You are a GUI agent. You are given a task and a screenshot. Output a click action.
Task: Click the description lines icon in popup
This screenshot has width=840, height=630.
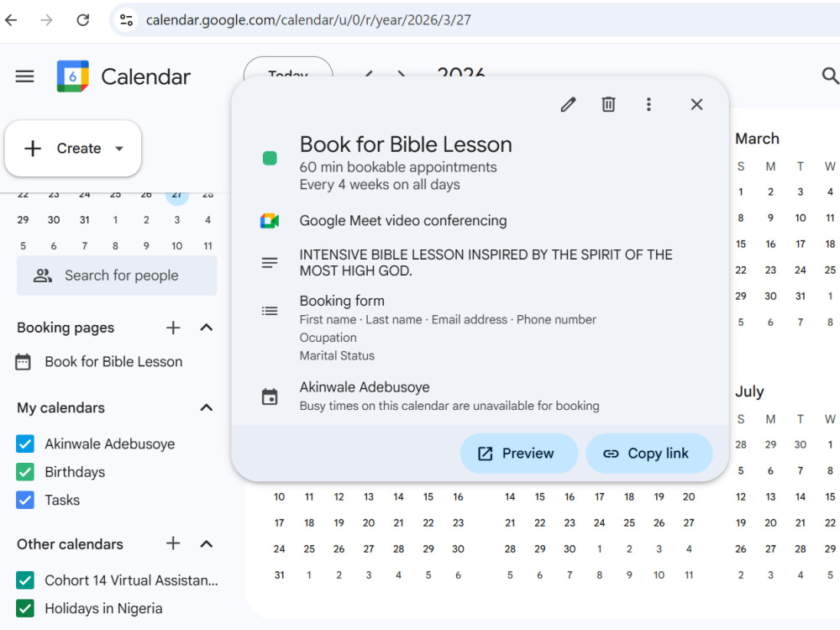(270, 262)
